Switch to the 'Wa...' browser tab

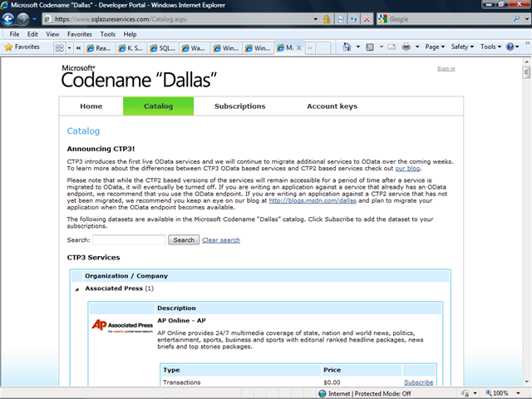[194, 48]
